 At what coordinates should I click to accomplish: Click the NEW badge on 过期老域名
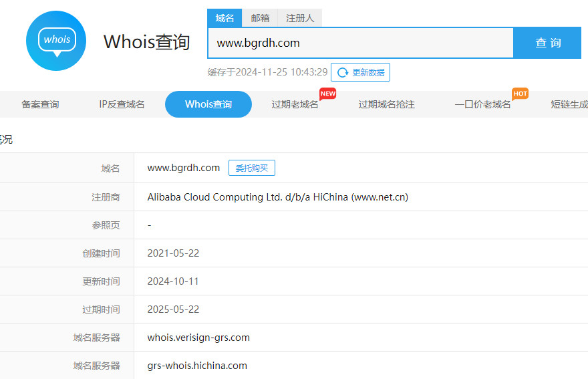tap(328, 94)
